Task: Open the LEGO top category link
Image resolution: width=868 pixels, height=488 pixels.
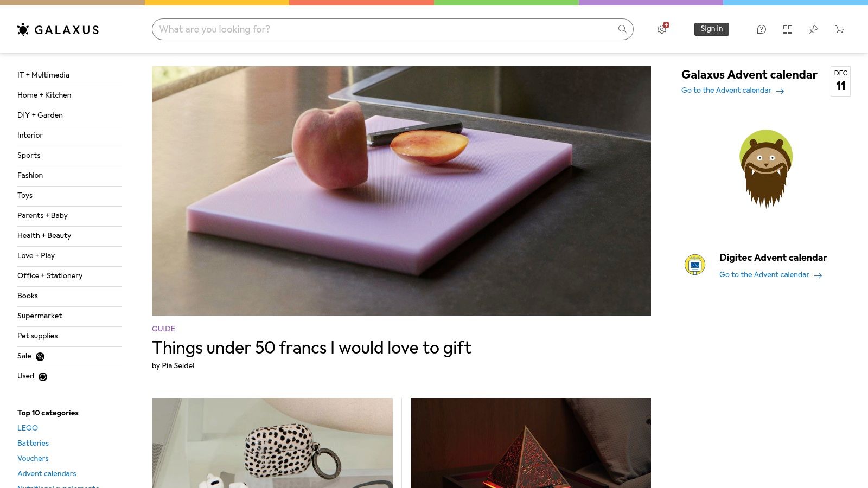Action: click(28, 428)
